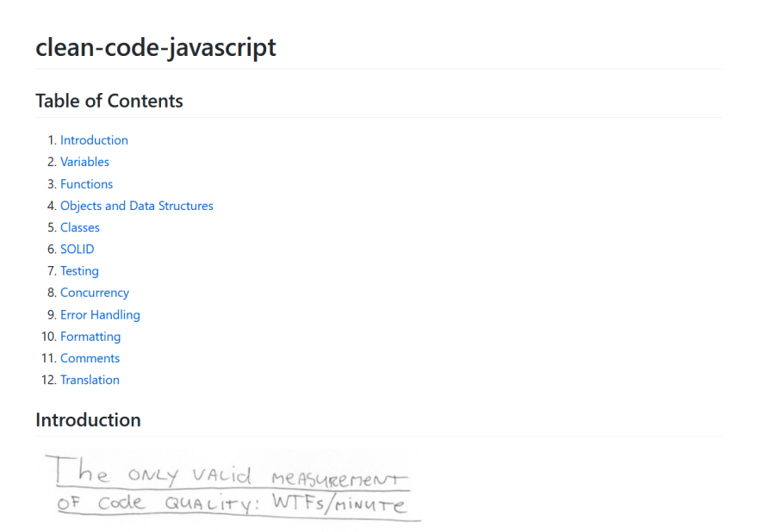Click the Table of Contents heading
Viewport: 758px width, 532px height.
pos(109,101)
